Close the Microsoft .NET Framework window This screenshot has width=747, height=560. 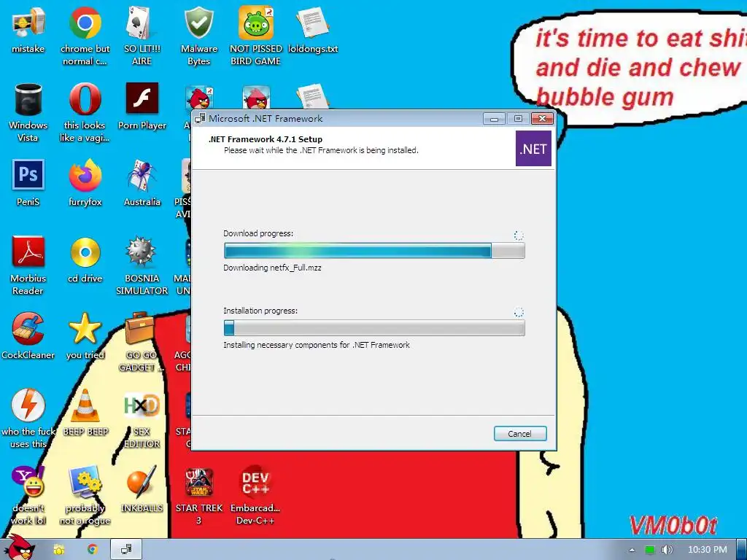(542, 119)
